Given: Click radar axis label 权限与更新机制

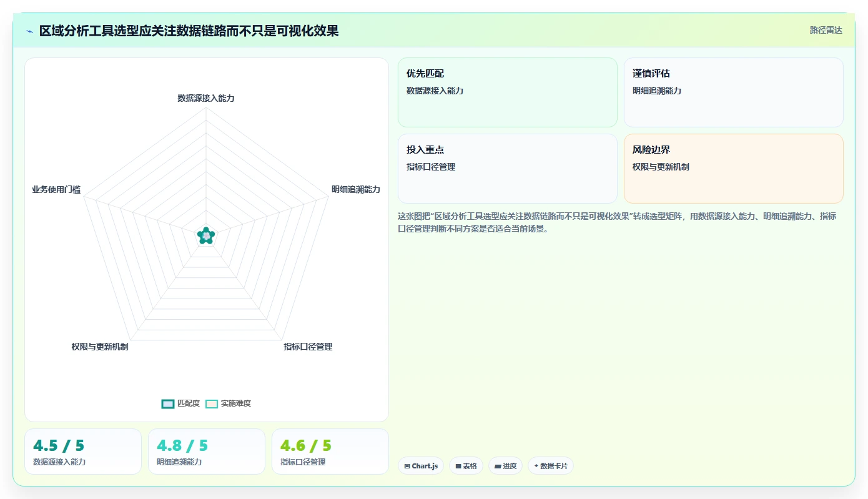Looking at the screenshot, I should [100, 347].
